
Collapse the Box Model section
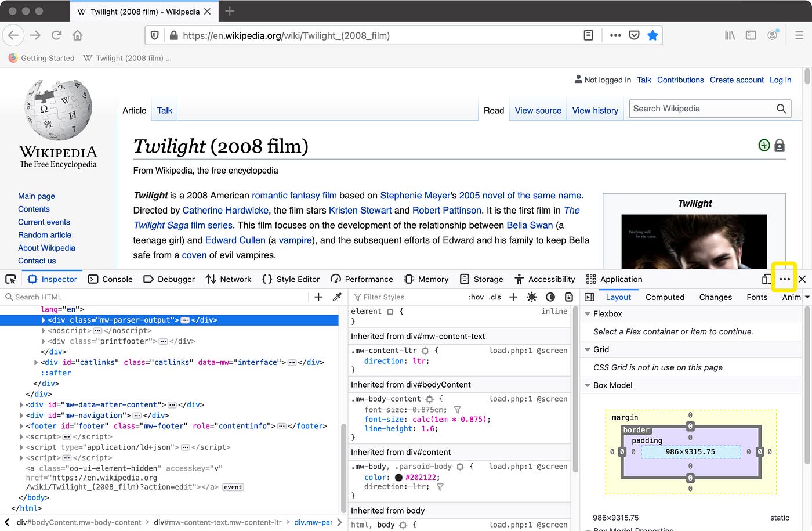click(588, 385)
